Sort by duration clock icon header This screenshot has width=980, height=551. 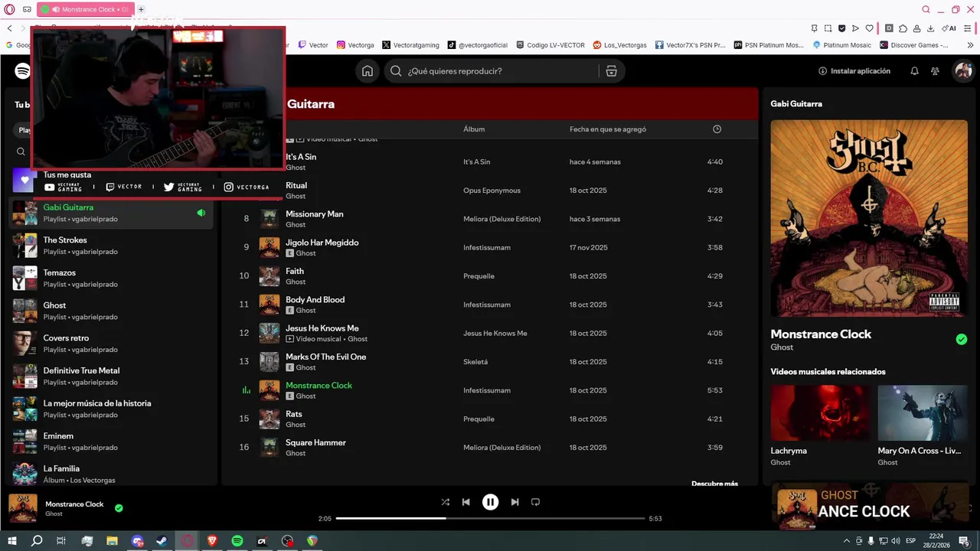click(717, 129)
